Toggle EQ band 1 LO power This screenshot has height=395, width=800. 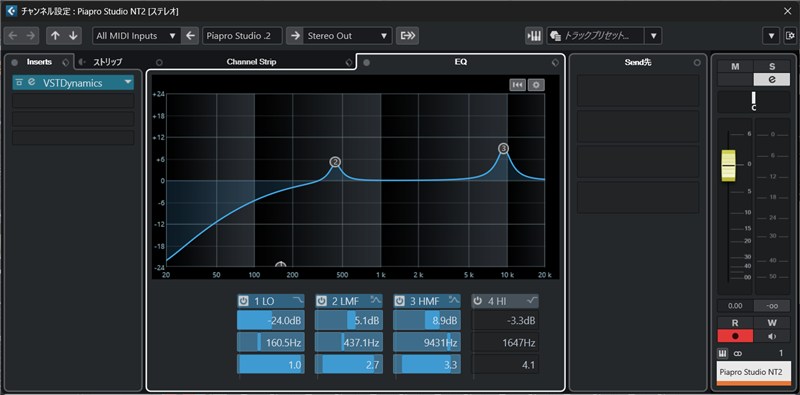click(x=243, y=301)
